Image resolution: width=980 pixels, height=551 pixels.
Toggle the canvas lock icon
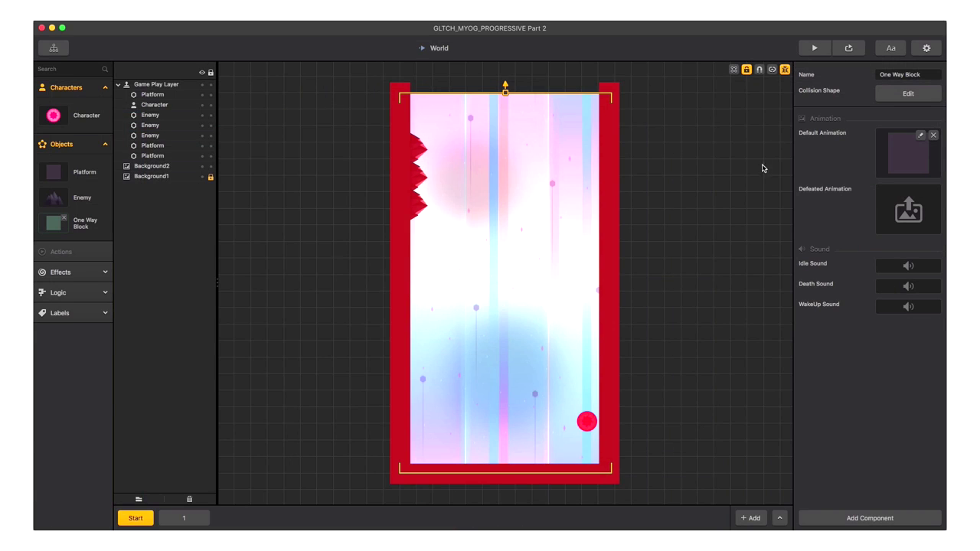pyautogui.click(x=746, y=70)
